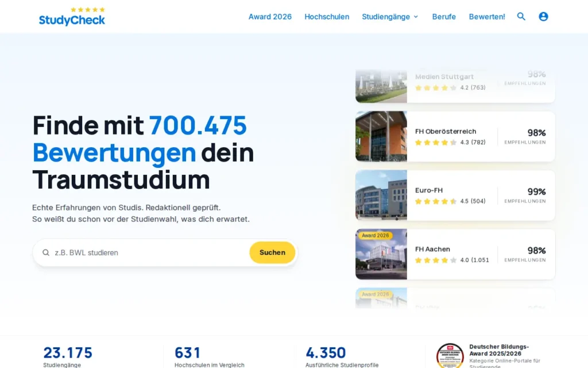Click the star rating of Euro-FH
The image size is (588, 368).
pos(436,201)
